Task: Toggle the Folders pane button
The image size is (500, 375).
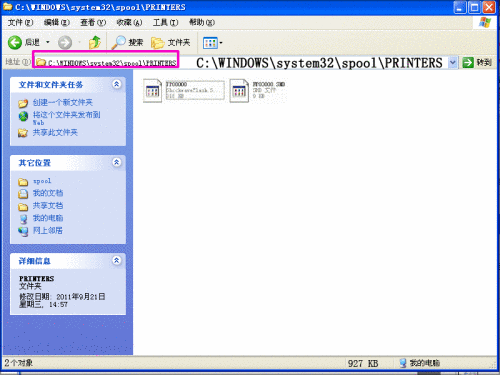Action: click(170, 42)
